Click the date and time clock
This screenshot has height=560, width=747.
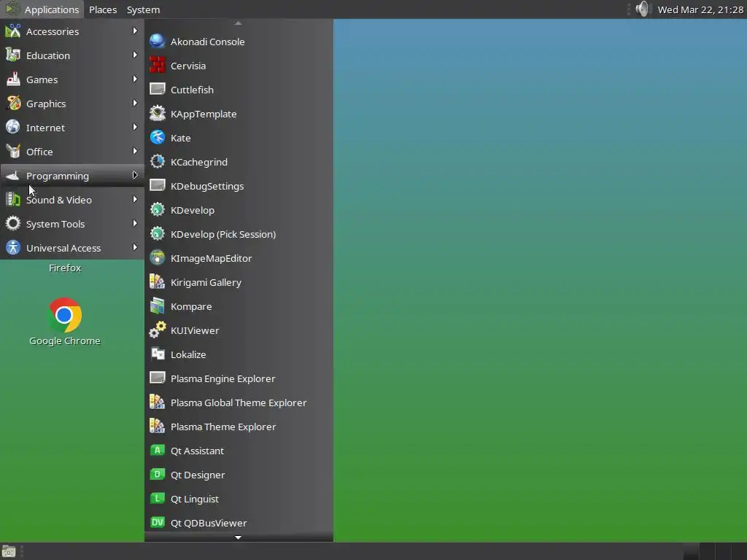pos(700,9)
